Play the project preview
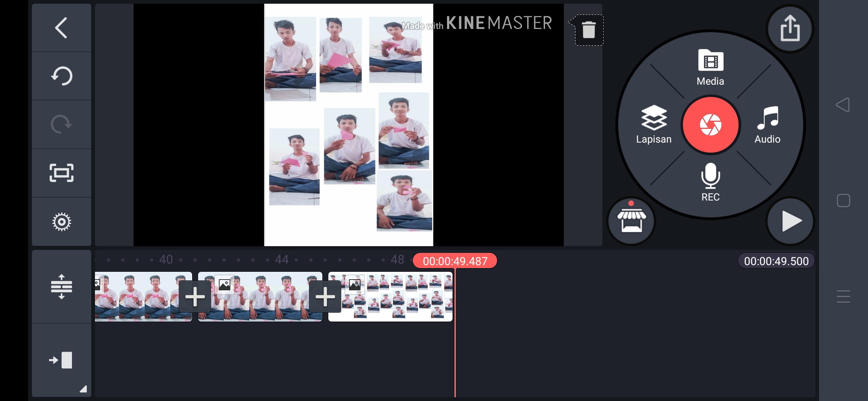This screenshot has width=868, height=401. pyautogui.click(x=790, y=221)
